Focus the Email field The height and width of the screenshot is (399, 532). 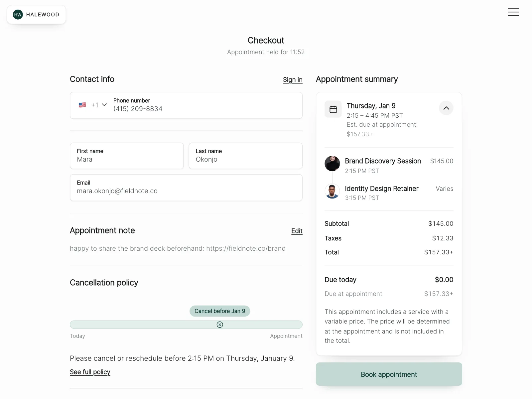click(x=186, y=188)
